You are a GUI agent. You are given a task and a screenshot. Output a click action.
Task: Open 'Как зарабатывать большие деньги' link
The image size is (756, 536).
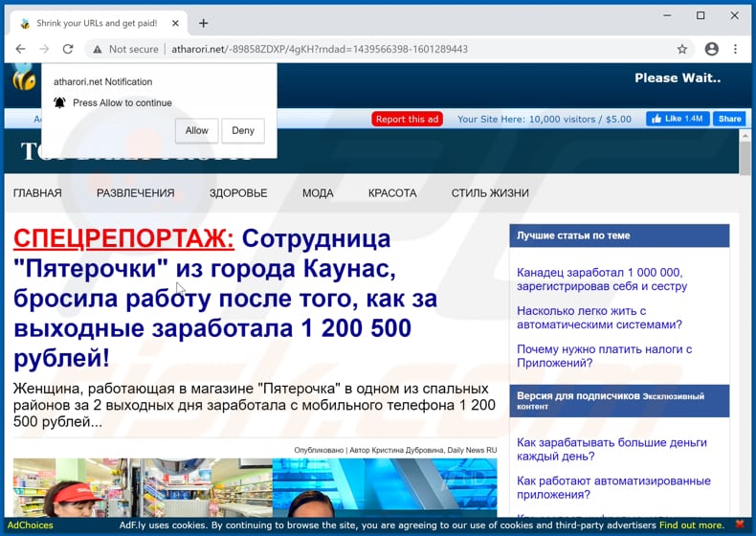click(611, 449)
